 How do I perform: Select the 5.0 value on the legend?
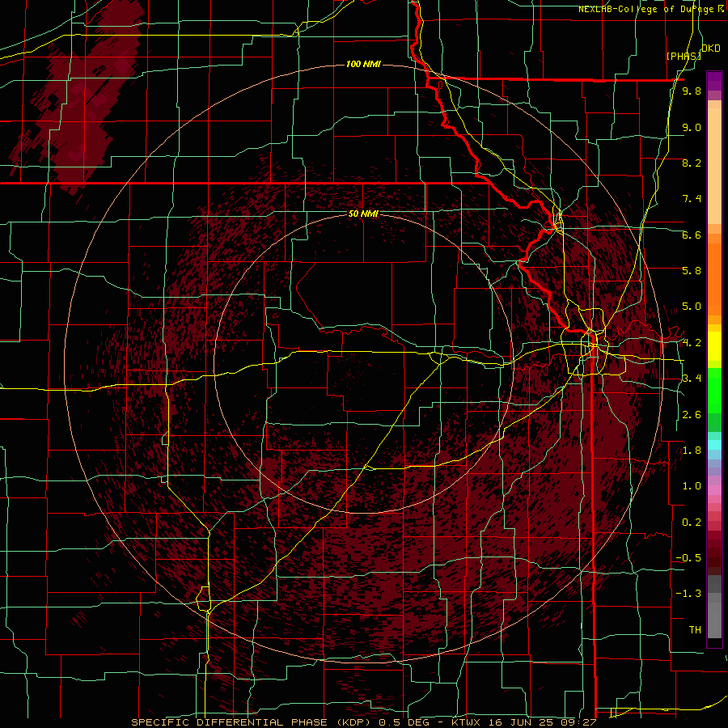692,307
